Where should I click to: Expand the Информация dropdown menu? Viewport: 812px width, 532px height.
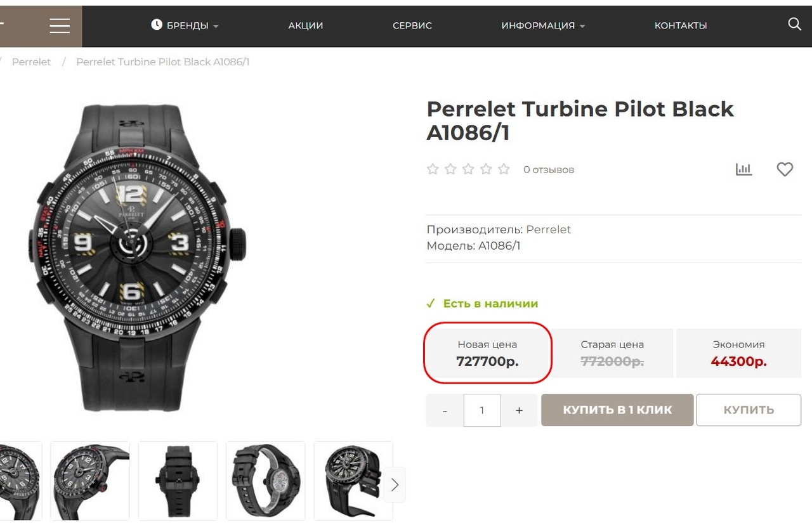click(543, 26)
